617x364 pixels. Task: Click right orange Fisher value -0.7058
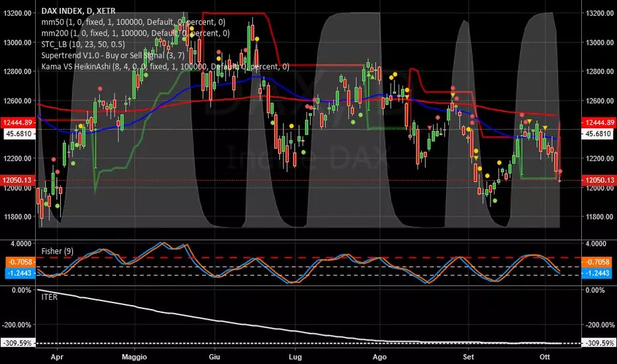click(x=597, y=261)
